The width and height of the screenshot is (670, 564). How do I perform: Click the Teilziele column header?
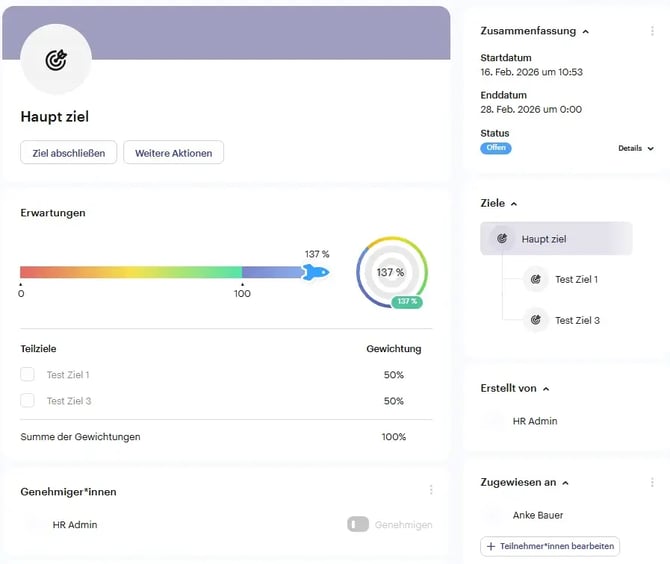(x=38, y=349)
